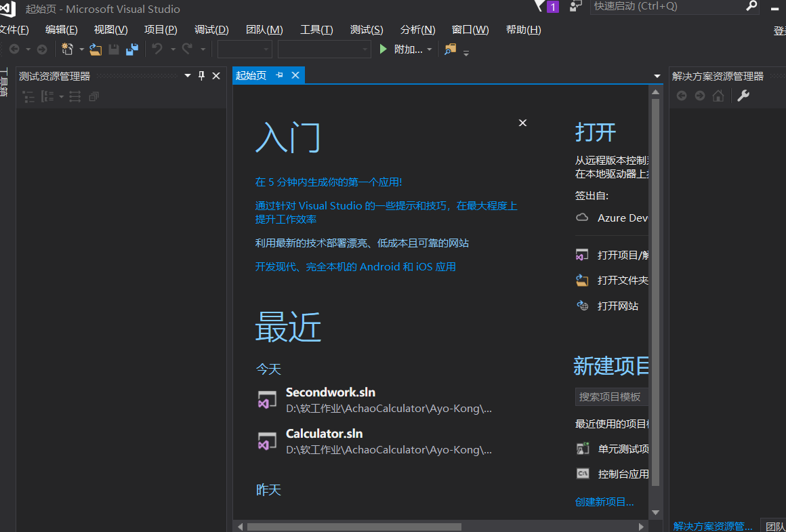The height and width of the screenshot is (532, 786).
Task: Open the 项目(P) menu
Action: coord(161,30)
